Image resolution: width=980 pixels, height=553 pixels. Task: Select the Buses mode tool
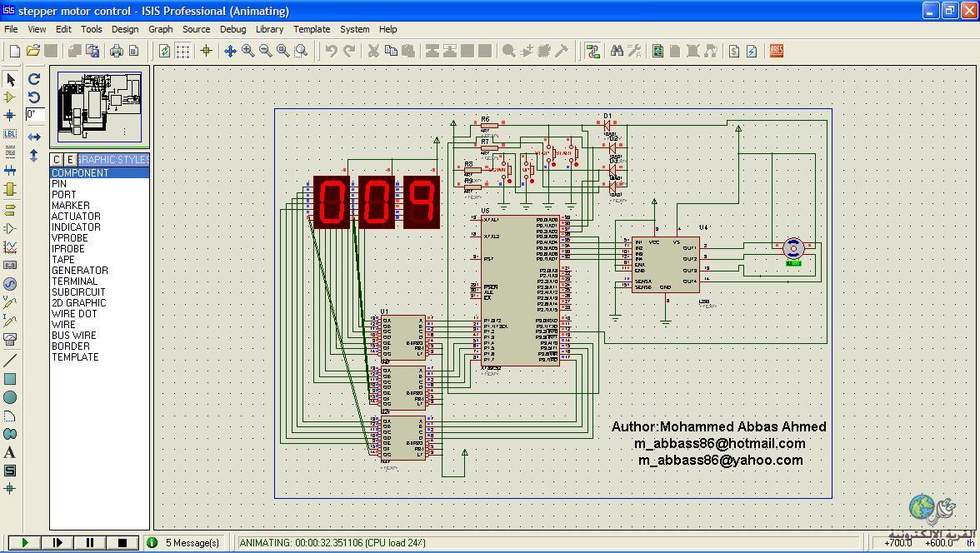(x=10, y=171)
